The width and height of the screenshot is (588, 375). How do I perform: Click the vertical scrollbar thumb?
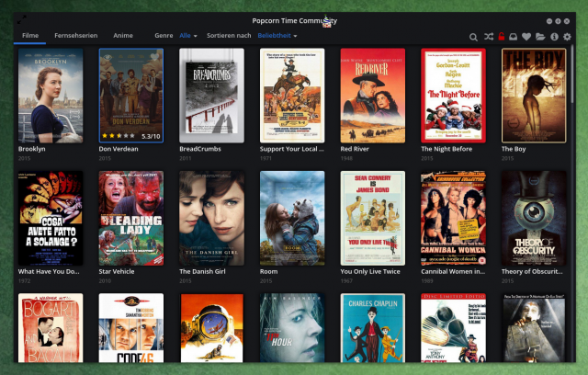tap(572, 74)
